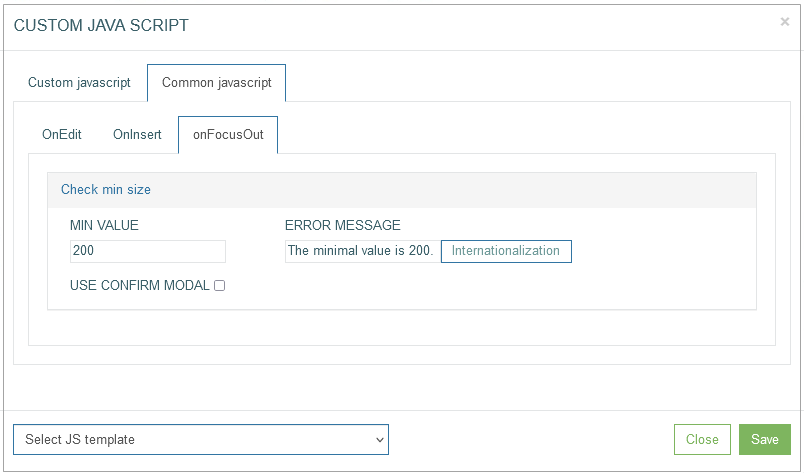Screen dimensions: 804x473
Task: Click the green outlined Close button
Action: tap(702, 440)
